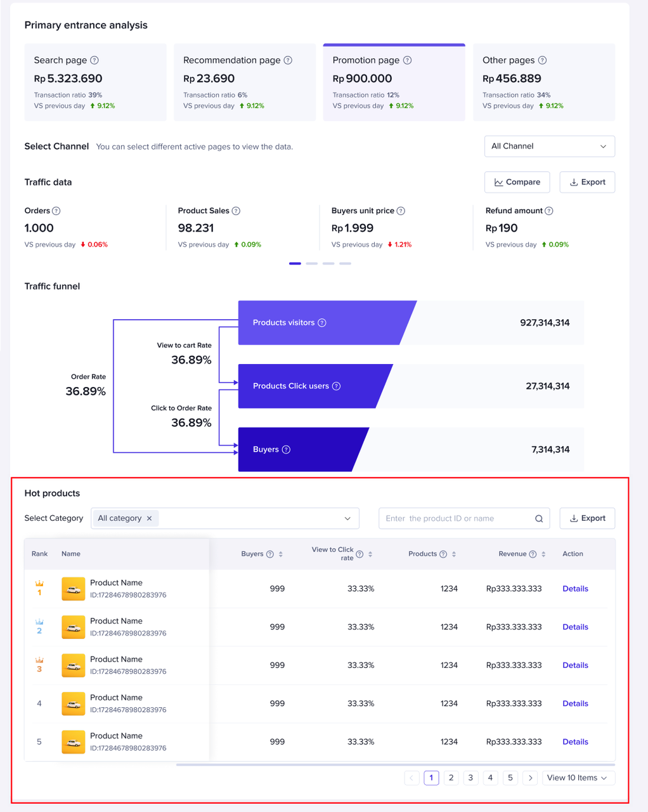The image size is (648, 812).
Task: Sort the Buyers column in hot products
Action: (281, 554)
